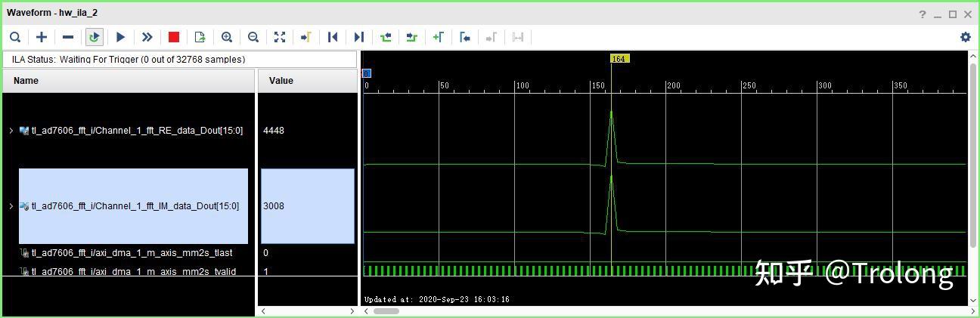This screenshot has width=980, height=318.
Task: Stop the trigger with red square
Action: [x=174, y=37]
